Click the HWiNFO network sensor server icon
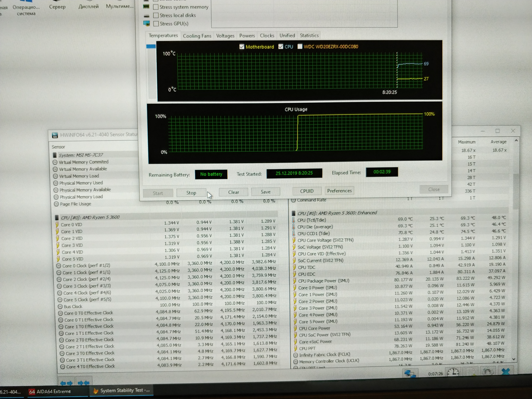Screen dimensions: 532x399 410,373
